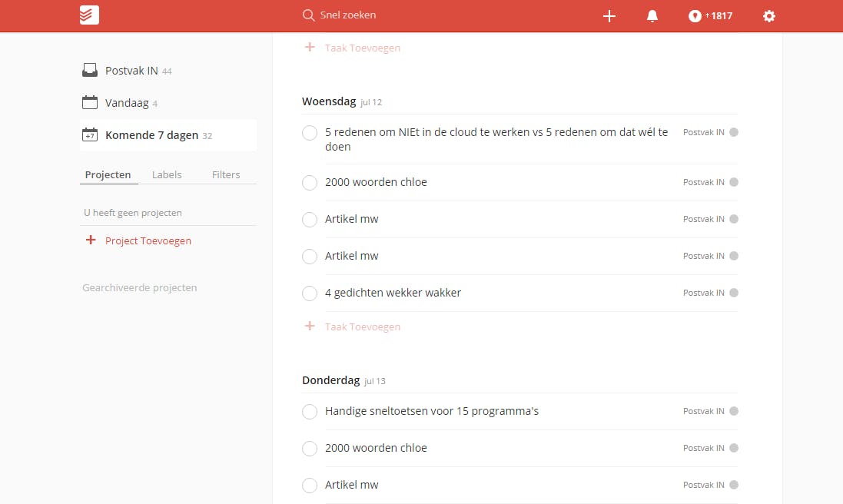The height and width of the screenshot is (504, 843).
Task: Open settings gear icon
Action: pyautogui.click(x=769, y=16)
